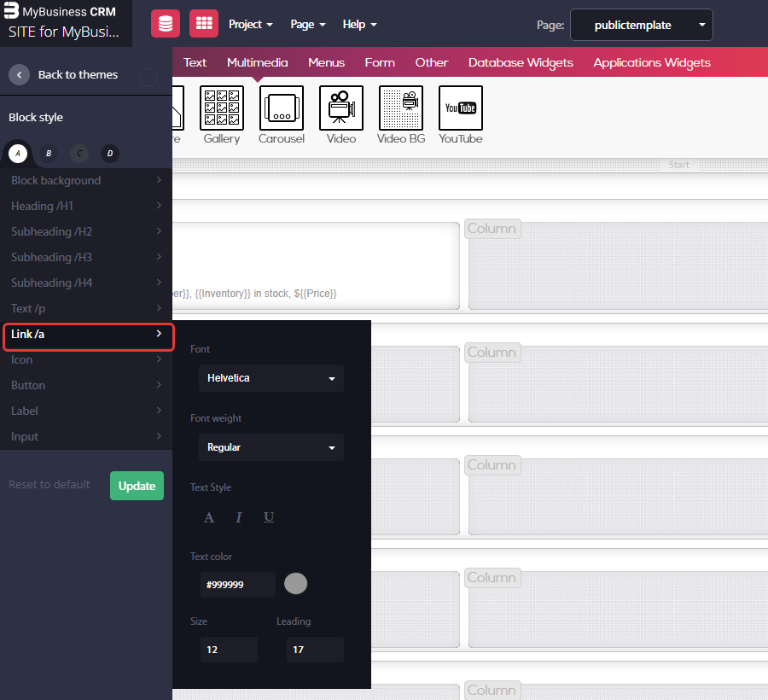
Task: Expand Subheading /H2 settings
Action: tap(86, 231)
